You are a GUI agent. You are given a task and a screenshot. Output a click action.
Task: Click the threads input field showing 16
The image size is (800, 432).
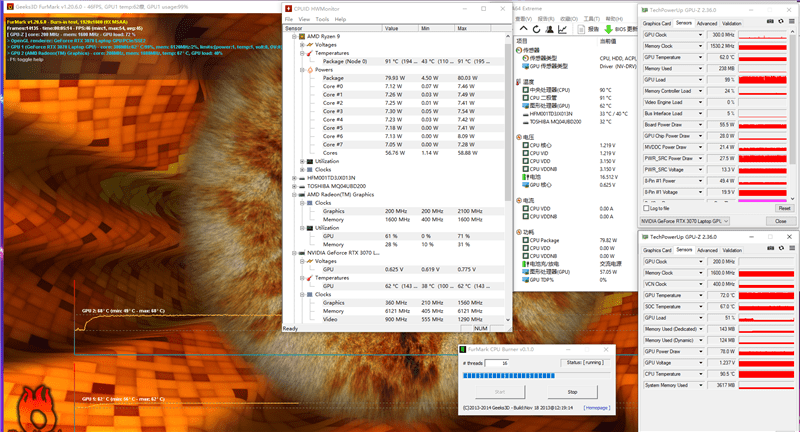coord(497,363)
